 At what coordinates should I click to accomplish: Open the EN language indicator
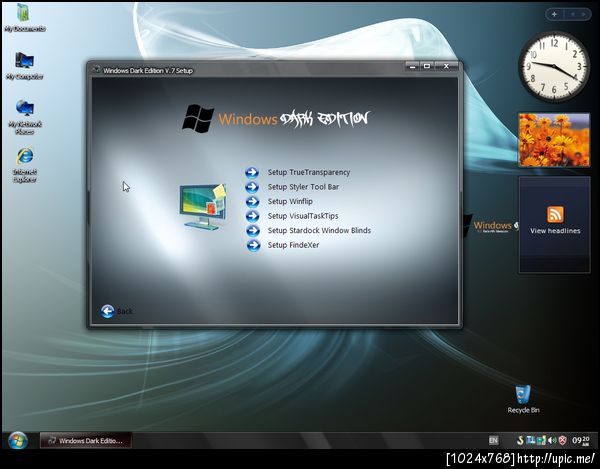tap(493, 440)
